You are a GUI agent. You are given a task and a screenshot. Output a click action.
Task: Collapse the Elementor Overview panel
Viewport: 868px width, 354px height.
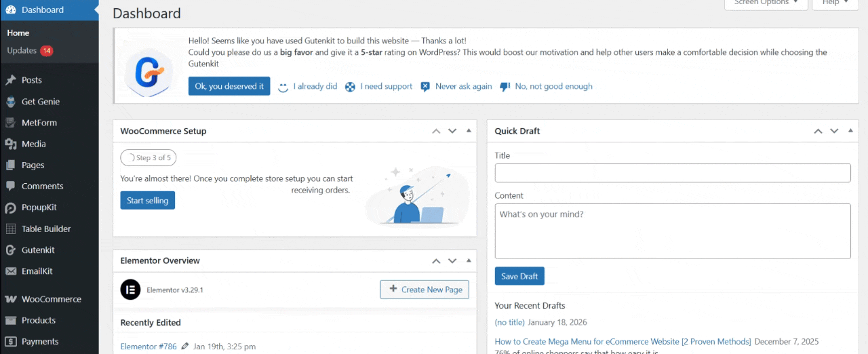click(x=469, y=260)
